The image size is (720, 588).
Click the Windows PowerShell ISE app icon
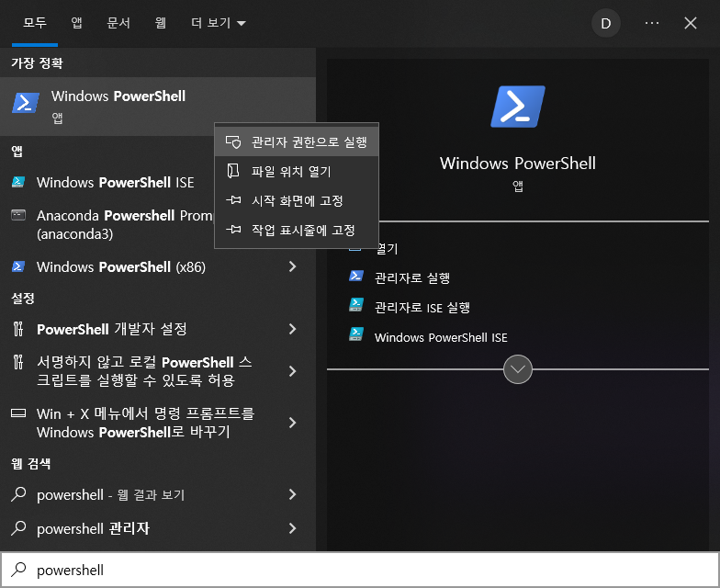point(18,182)
